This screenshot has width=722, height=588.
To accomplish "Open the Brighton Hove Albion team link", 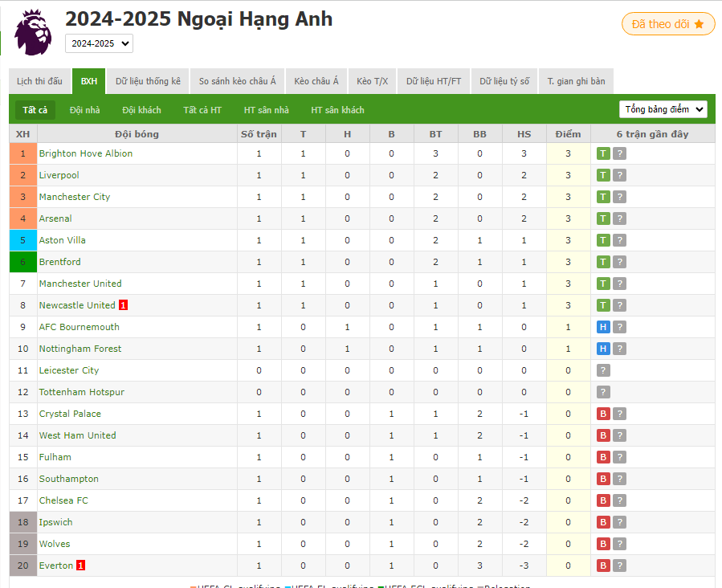I will tap(86, 153).
